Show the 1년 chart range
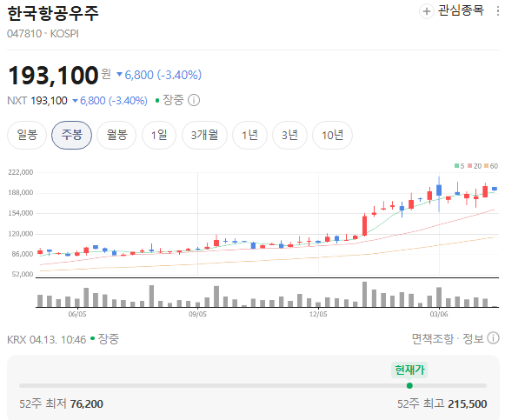The height and width of the screenshot is (420, 505). pos(250,135)
